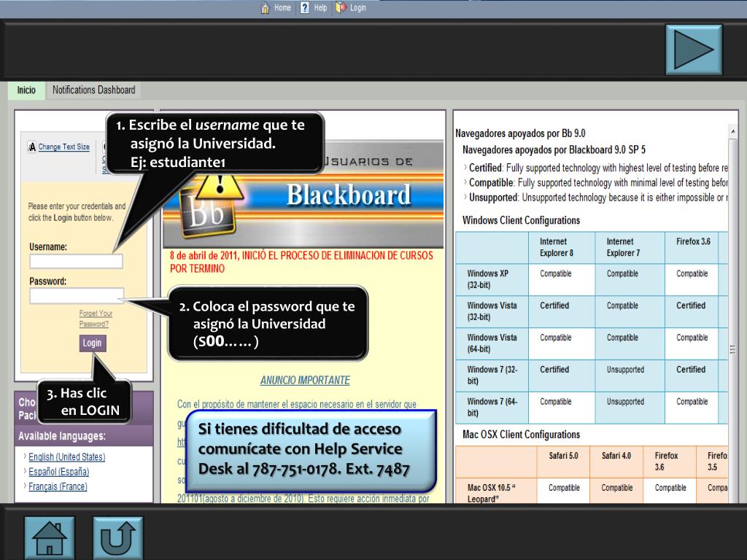Click the Safari 5.0 column header
This screenshot has height=560, width=747.
(563, 462)
